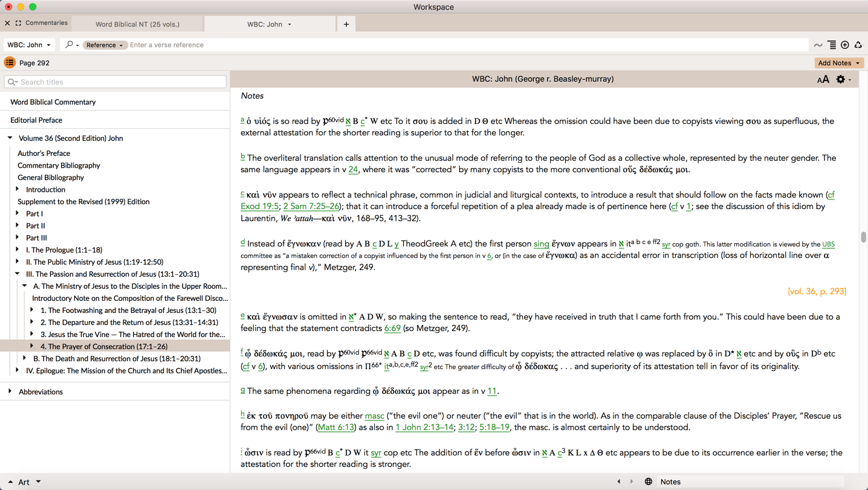The width and height of the screenshot is (868, 490).
Task: Follow the 1 John 2:13–14 link
Action: 424,428
